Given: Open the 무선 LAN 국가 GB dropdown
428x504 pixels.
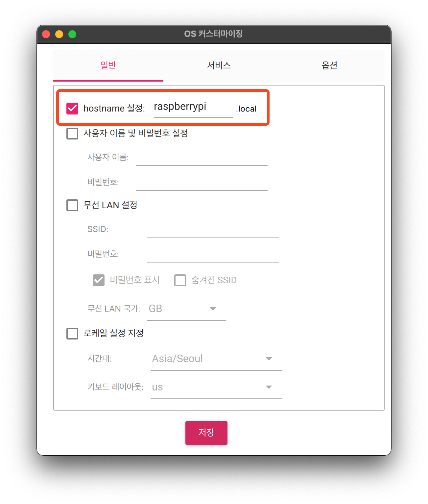Looking at the screenshot, I should (186, 309).
